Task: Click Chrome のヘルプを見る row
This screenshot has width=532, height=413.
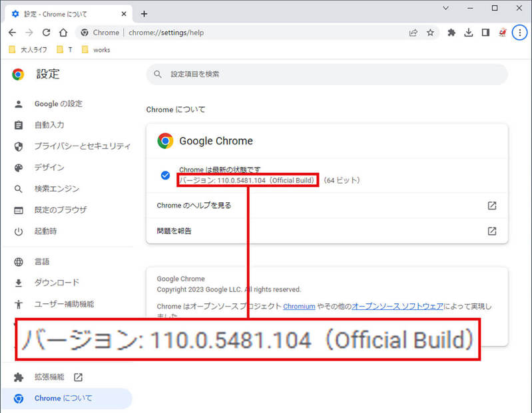Action: [327, 206]
